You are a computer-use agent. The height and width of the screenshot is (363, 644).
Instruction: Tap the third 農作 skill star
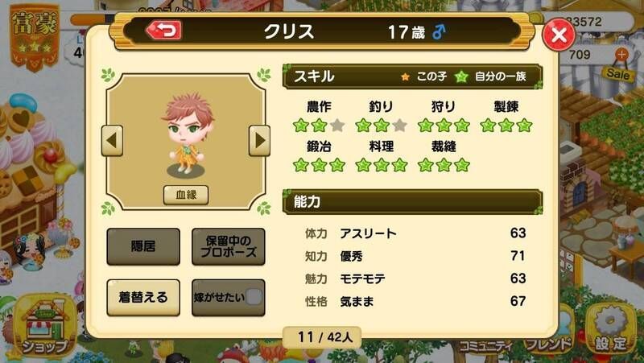click(x=337, y=126)
